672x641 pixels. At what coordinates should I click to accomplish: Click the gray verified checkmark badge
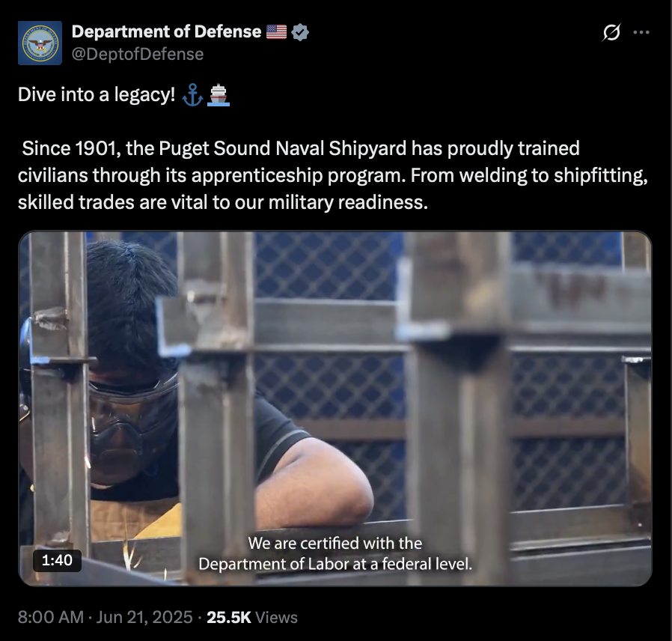300,32
